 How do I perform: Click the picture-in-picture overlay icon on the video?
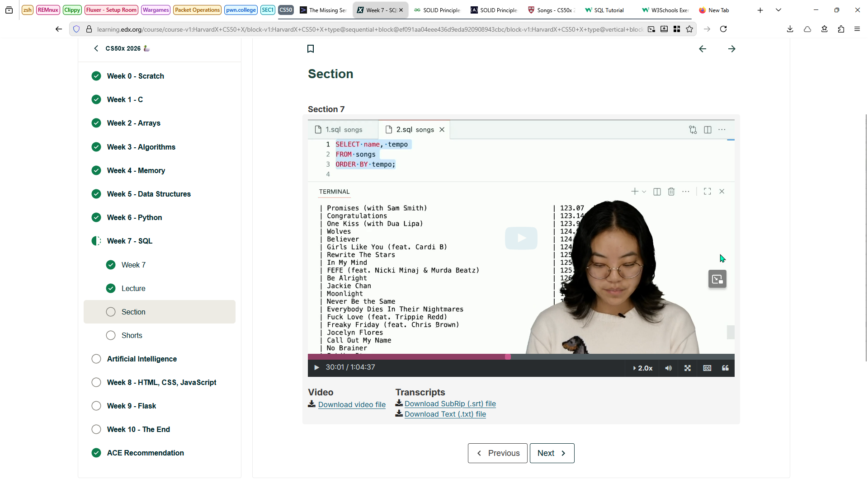coord(717,279)
